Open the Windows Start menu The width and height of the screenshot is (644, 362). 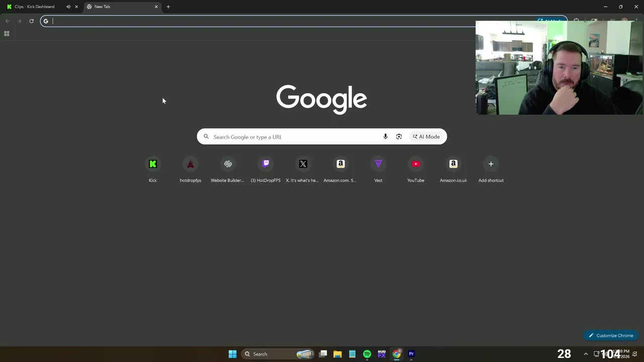coord(232,354)
